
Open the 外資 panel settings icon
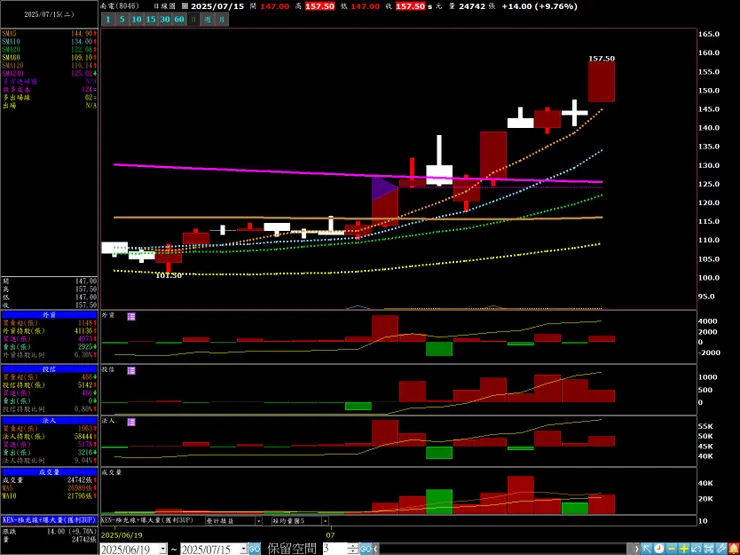(x=131, y=316)
